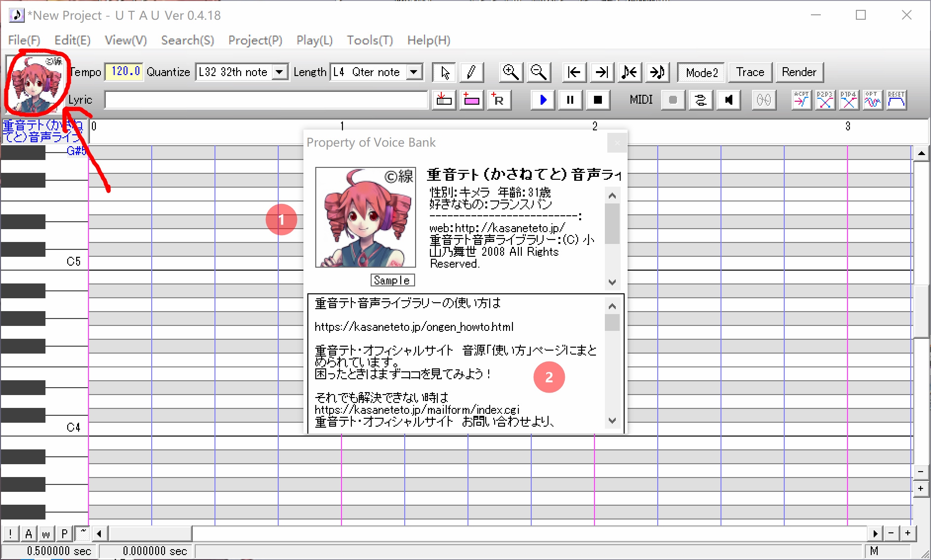The width and height of the screenshot is (931, 560).
Task: Click the ACPT envelope icon
Action: (801, 100)
